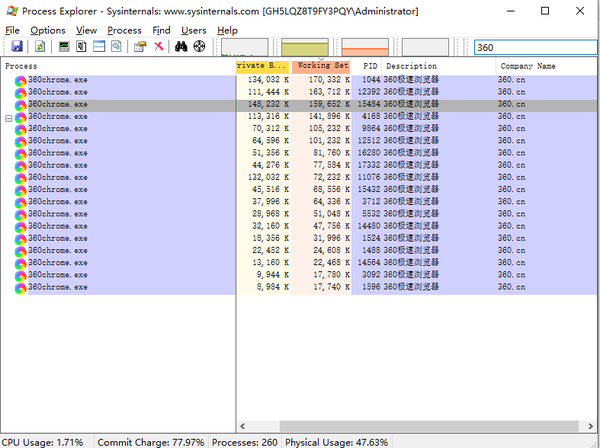
Task: Click the private bytes value 70,312 K
Action: 270,129
